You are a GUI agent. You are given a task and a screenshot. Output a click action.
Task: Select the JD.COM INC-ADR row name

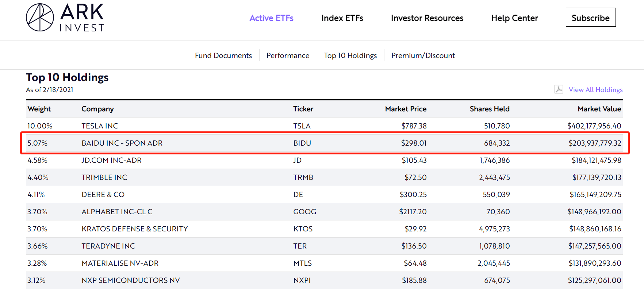pyautogui.click(x=111, y=160)
